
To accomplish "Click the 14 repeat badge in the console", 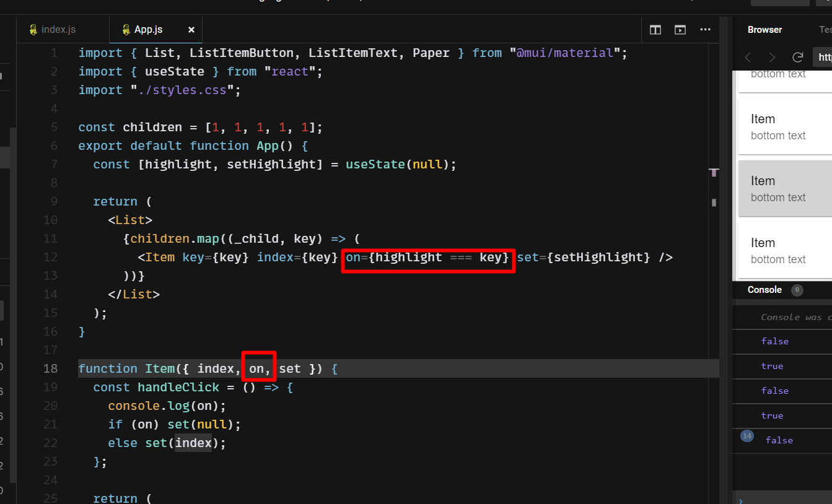I will [x=747, y=437].
